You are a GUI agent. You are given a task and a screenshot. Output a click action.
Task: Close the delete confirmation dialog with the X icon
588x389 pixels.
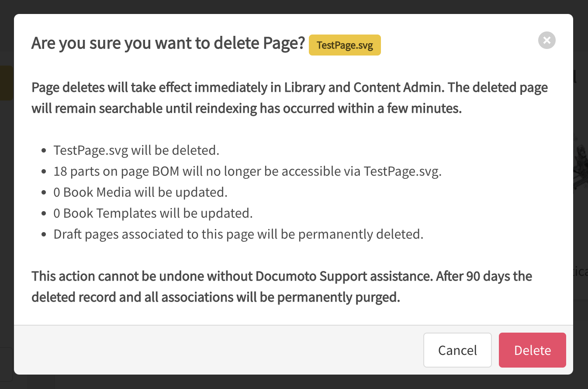pyautogui.click(x=546, y=41)
